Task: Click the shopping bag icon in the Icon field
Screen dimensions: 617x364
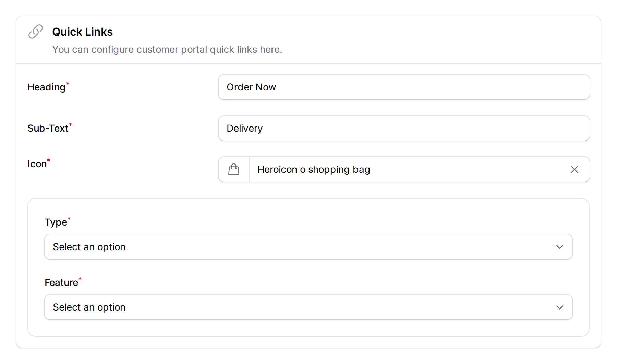Action: pyautogui.click(x=233, y=169)
